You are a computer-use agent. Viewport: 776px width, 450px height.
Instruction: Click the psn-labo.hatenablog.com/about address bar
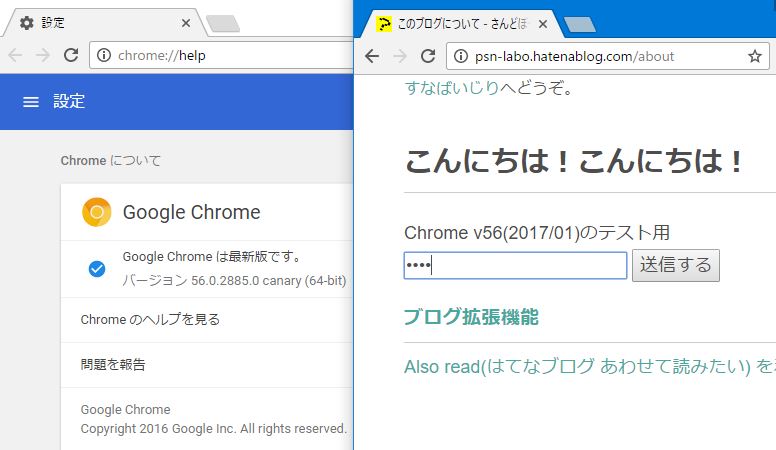click(x=608, y=56)
